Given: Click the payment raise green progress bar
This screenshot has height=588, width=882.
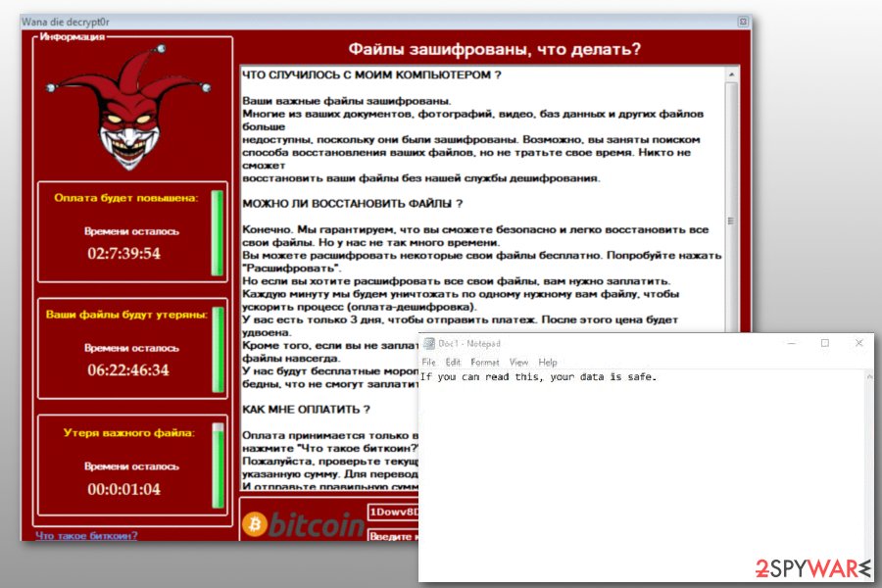Looking at the screenshot, I should click(x=218, y=233).
